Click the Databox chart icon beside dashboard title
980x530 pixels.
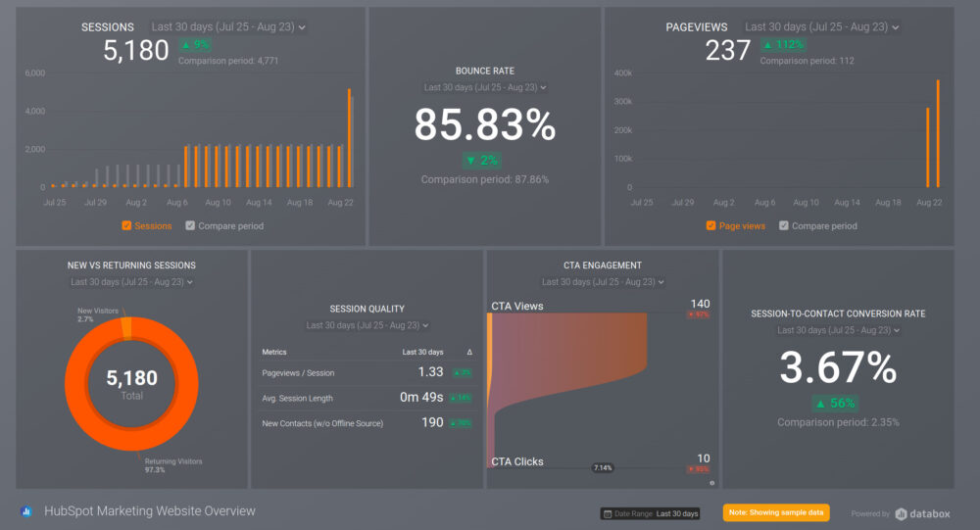click(x=26, y=511)
